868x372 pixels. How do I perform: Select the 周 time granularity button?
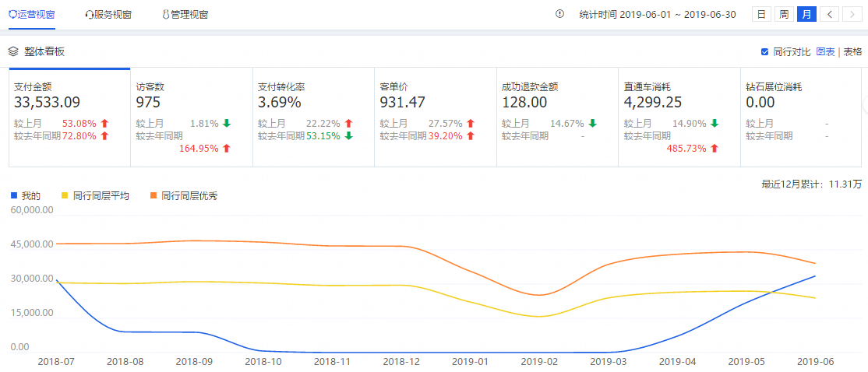coord(784,14)
